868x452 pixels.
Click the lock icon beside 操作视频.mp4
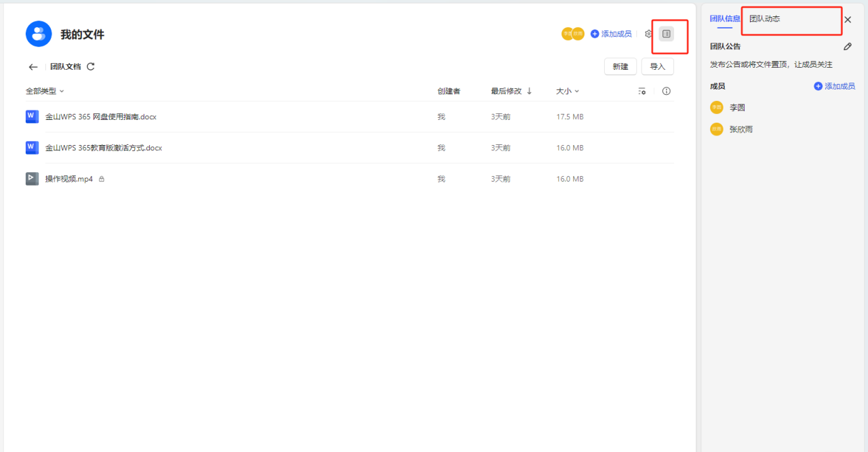click(102, 179)
